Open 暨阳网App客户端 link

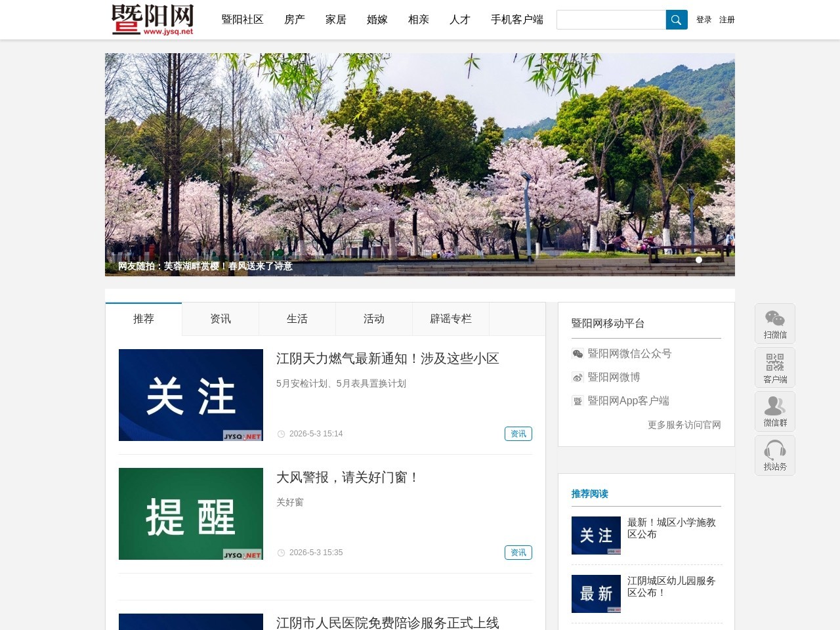pyautogui.click(x=628, y=401)
